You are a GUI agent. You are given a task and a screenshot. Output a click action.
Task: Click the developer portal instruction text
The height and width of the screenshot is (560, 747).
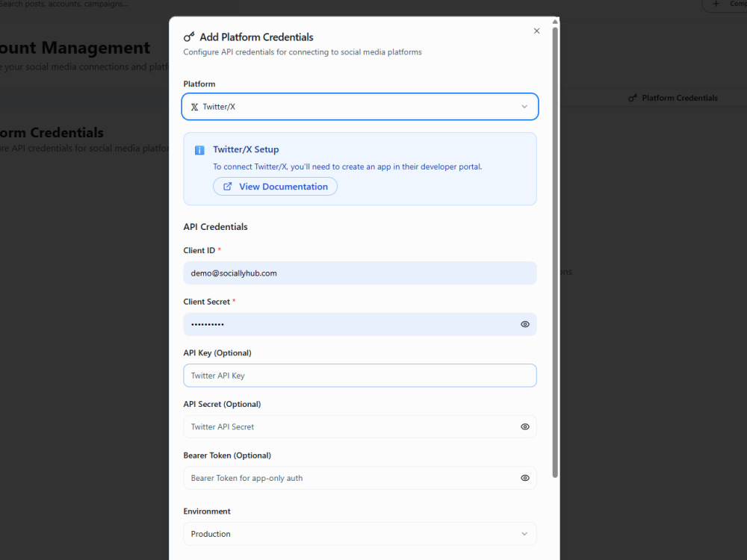(x=347, y=167)
